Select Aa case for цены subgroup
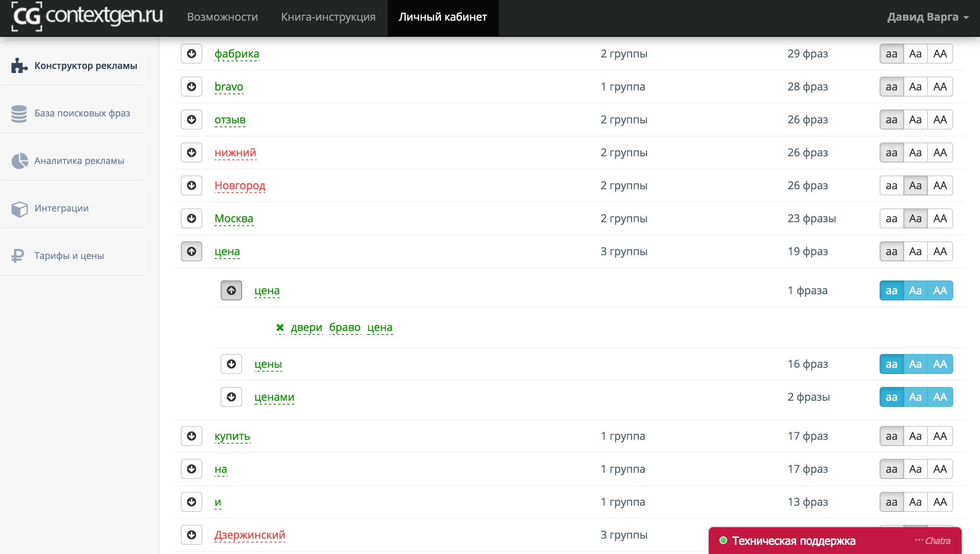Screen dimensions: 980x554 [x=915, y=364]
